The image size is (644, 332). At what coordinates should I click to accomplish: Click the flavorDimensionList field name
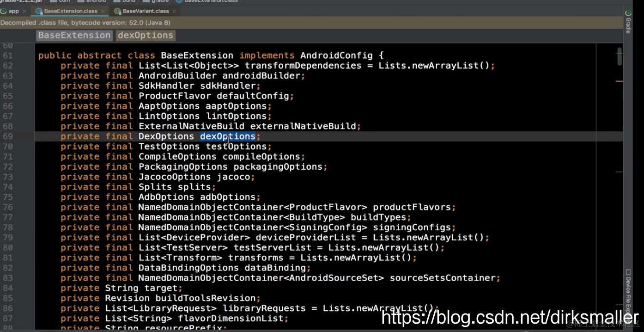[231, 319]
